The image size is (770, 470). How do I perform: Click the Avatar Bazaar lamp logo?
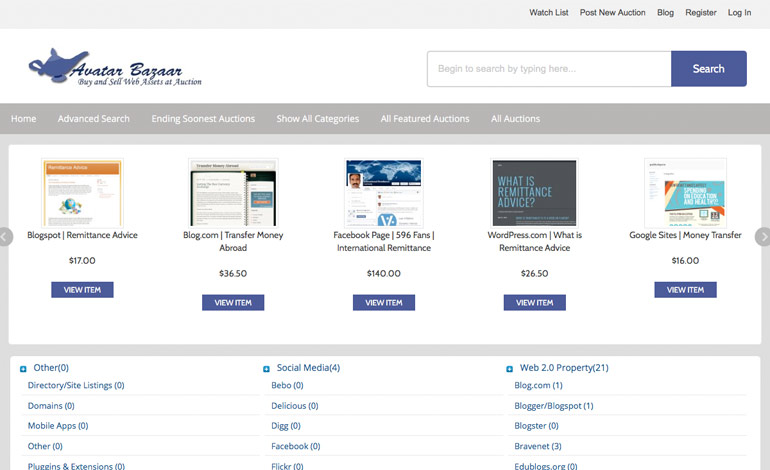(114, 68)
